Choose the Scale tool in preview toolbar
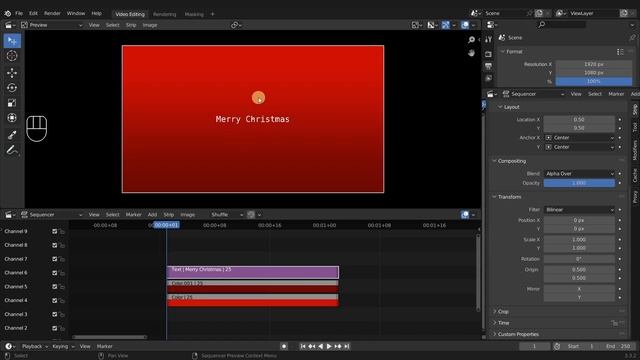Screen dimensions: 640x360 tap(12, 103)
